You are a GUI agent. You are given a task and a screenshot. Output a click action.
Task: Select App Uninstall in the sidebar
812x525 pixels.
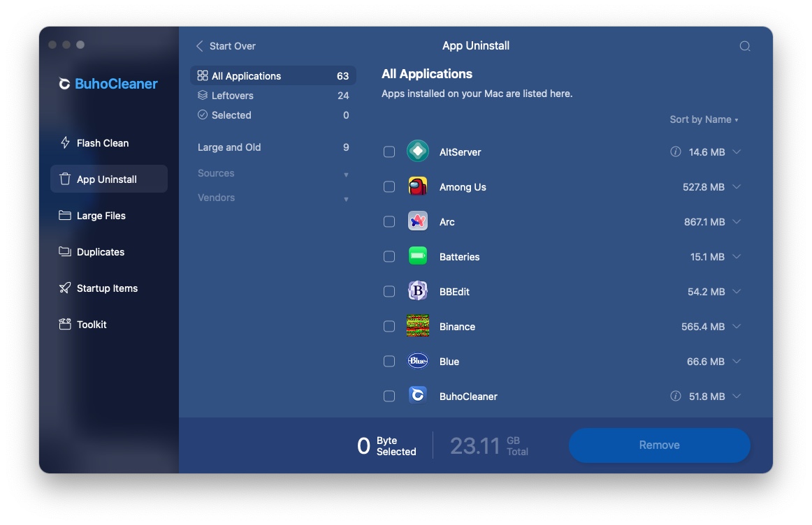[109, 179]
